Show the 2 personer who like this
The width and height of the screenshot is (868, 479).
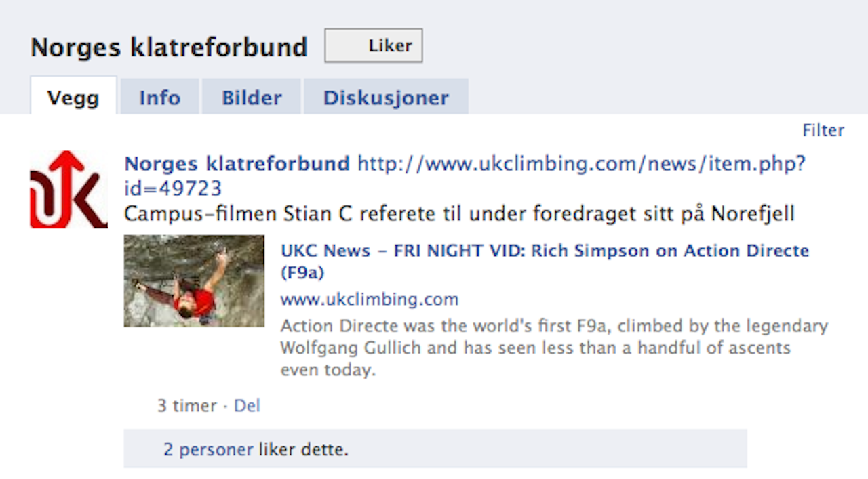[x=208, y=449]
